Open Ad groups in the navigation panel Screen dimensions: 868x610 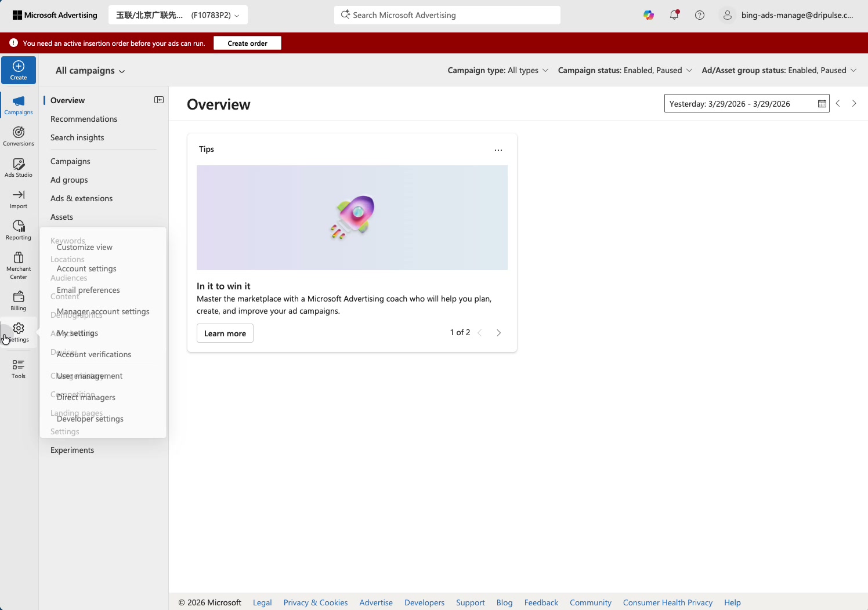[69, 180]
